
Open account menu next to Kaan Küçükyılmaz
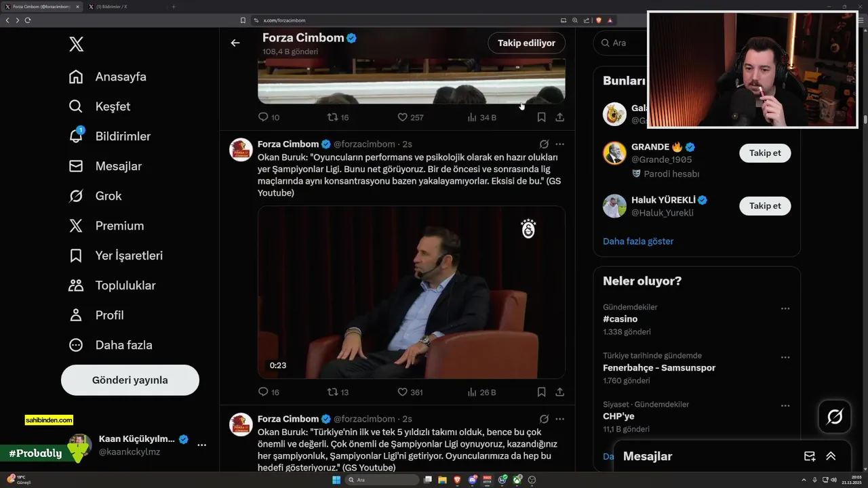[x=201, y=445]
